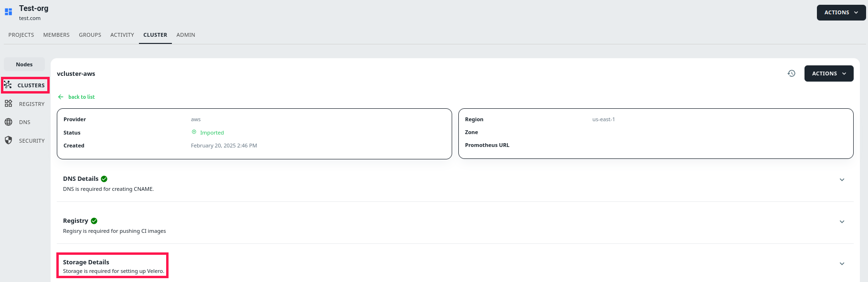This screenshot has width=868, height=282.
Task: Open the ADMIN tab
Action: coord(186,35)
